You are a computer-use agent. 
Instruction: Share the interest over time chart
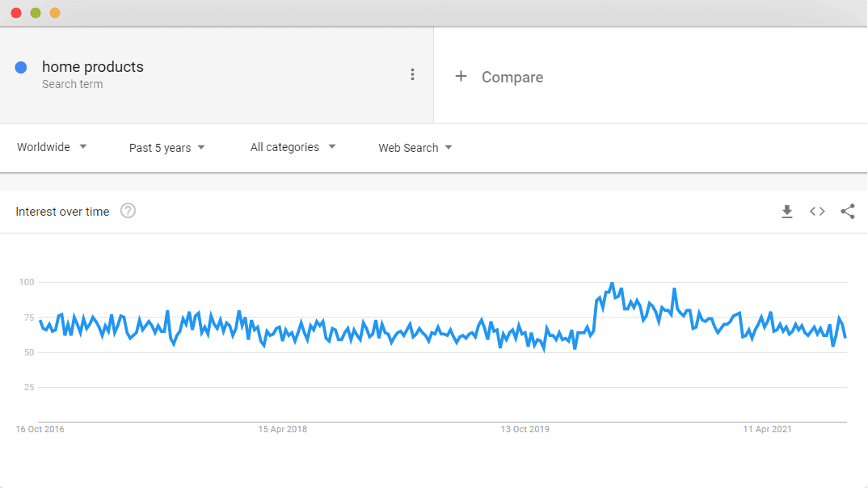point(848,212)
